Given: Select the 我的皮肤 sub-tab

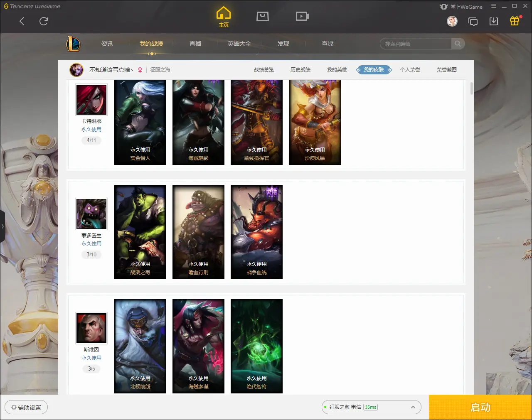Looking at the screenshot, I should pos(374,70).
